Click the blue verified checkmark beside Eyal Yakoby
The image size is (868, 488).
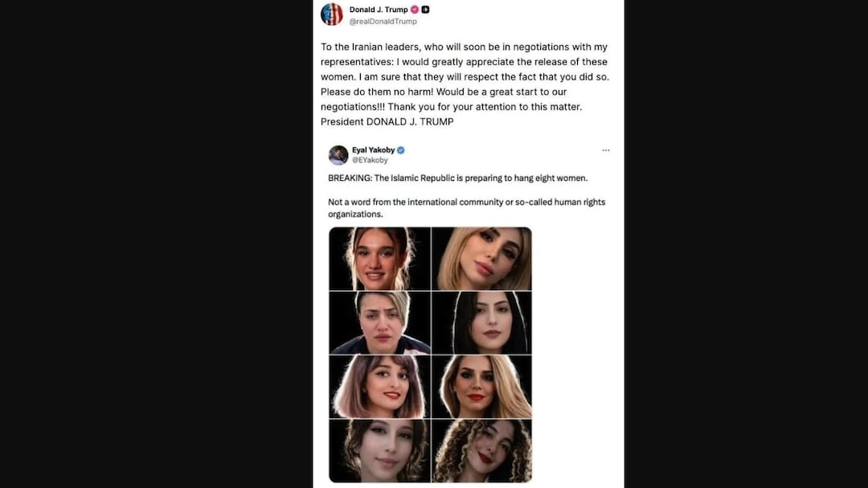coord(400,150)
